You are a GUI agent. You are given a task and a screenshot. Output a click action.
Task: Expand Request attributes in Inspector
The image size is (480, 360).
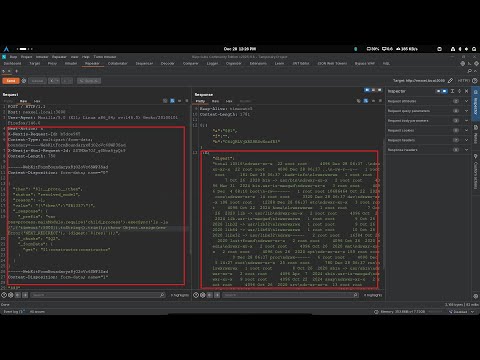pos(428,101)
